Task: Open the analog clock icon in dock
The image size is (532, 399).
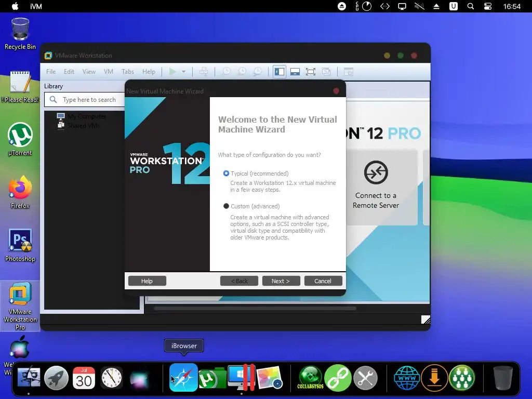Action: click(x=112, y=378)
